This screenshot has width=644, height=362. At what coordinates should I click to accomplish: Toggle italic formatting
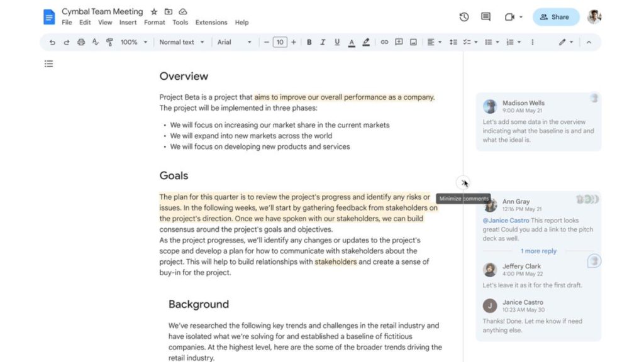point(323,42)
